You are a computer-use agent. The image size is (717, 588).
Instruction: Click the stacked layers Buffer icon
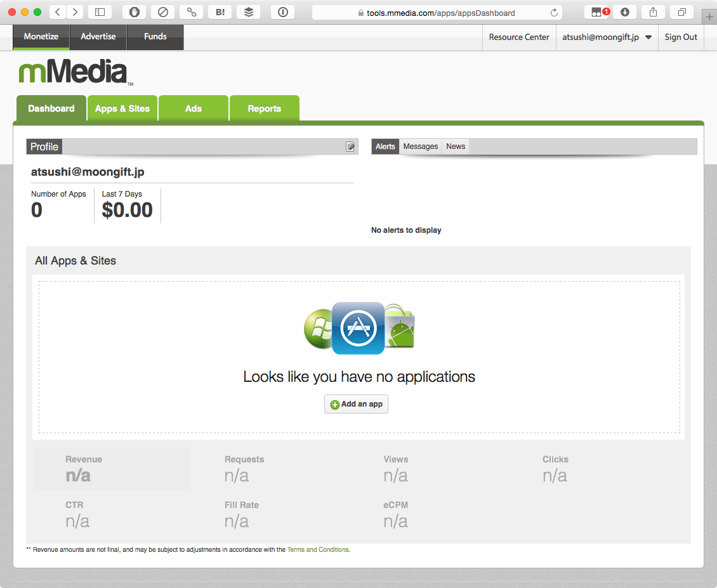point(248,12)
